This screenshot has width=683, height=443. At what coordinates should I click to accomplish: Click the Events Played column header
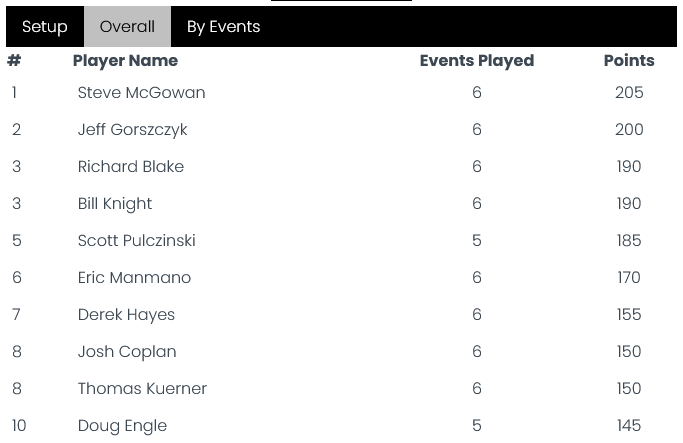[x=477, y=61]
